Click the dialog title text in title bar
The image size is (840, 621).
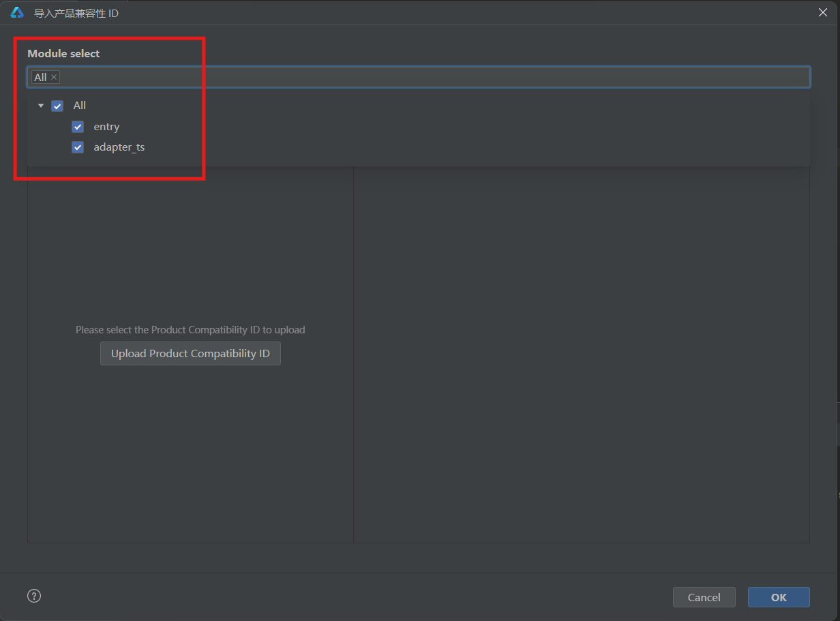76,13
